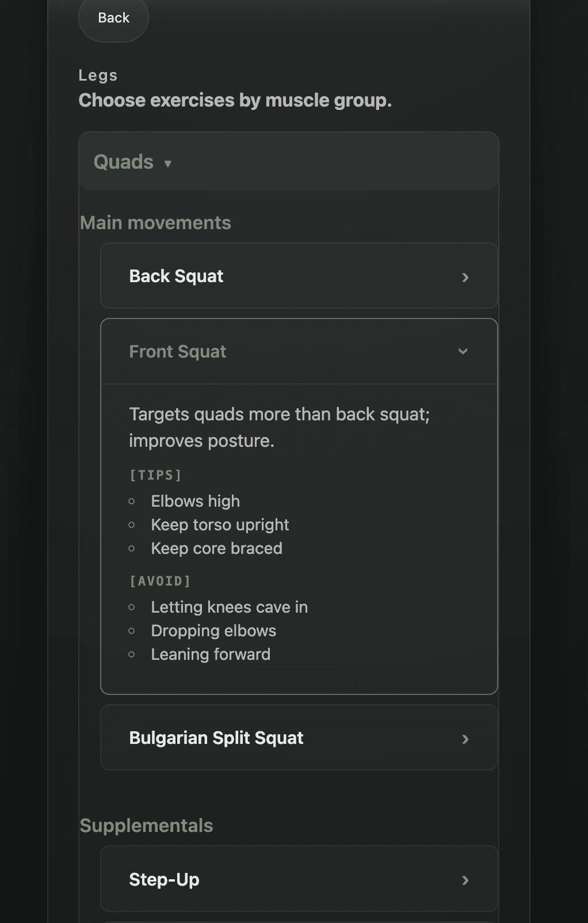
Task: Click the Front Squat description text
Action: [279, 427]
